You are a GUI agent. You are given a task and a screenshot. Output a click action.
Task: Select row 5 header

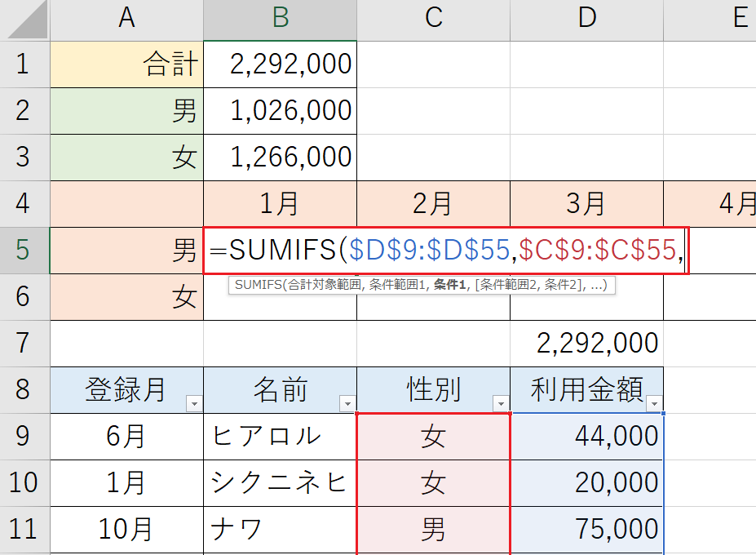pos(25,250)
